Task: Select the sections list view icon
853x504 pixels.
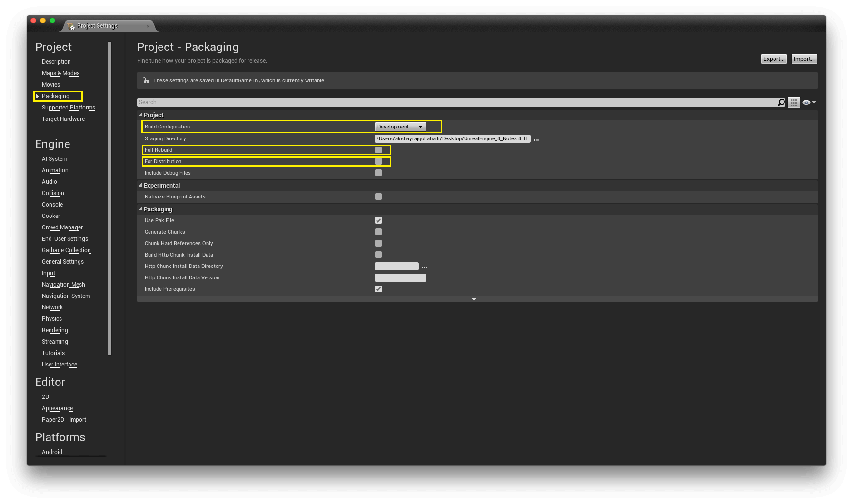Action: point(793,102)
